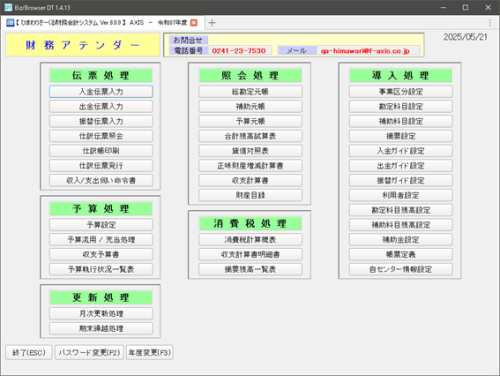Click the Biz/Browser DT title bar icon
This screenshot has width=500, height=376.
pyautogui.click(x=8, y=7)
